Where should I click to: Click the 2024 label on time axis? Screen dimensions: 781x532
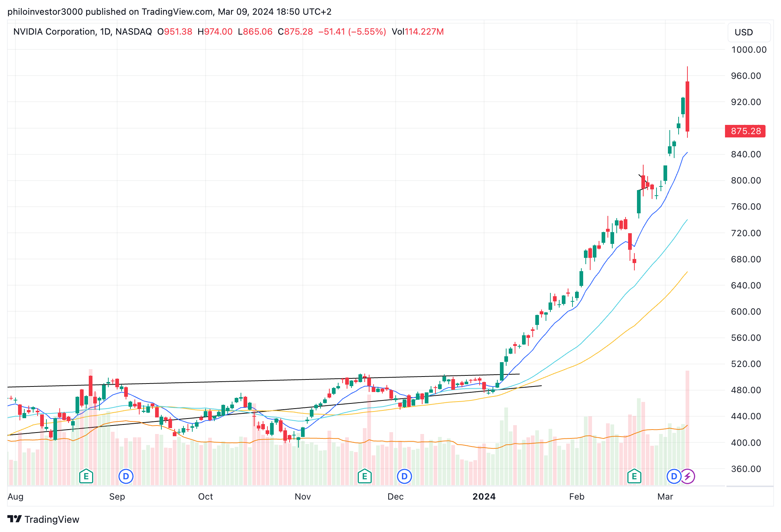click(x=484, y=497)
